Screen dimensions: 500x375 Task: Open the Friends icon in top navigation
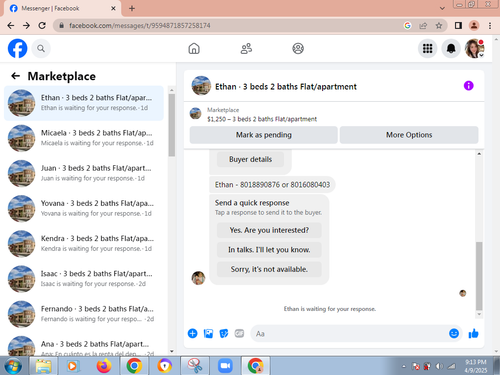(x=246, y=49)
